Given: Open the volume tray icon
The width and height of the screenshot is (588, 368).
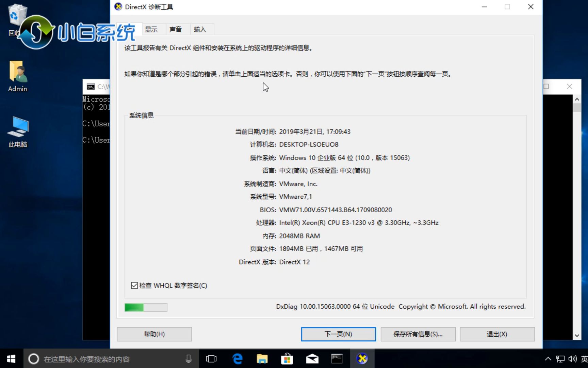Looking at the screenshot, I should coord(572,359).
